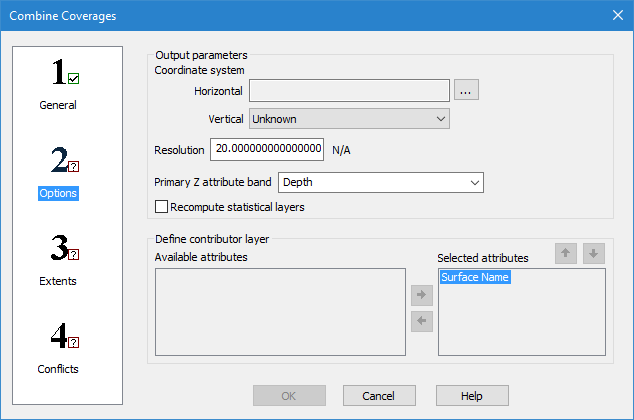Image resolution: width=634 pixels, height=420 pixels.
Task: Click the add attribute right arrow
Action: (x=422, y=296)
